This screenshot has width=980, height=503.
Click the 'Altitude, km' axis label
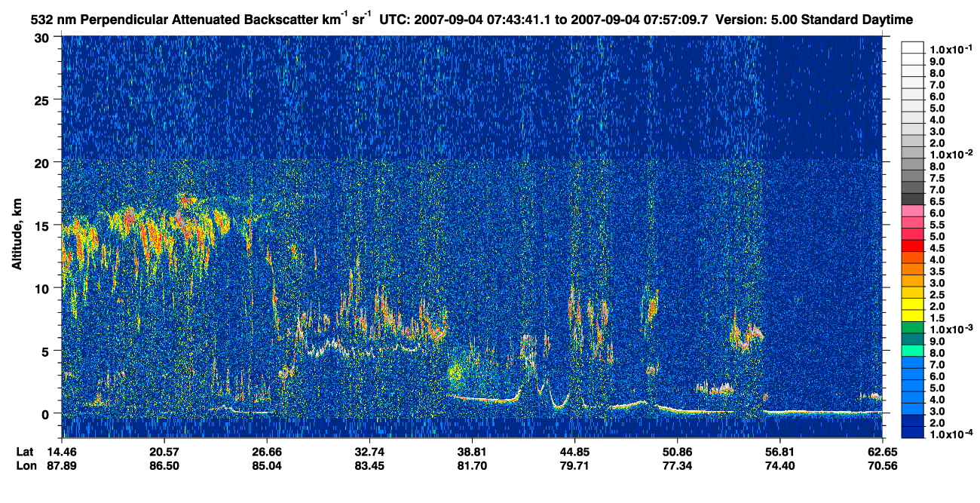point(17,235)
